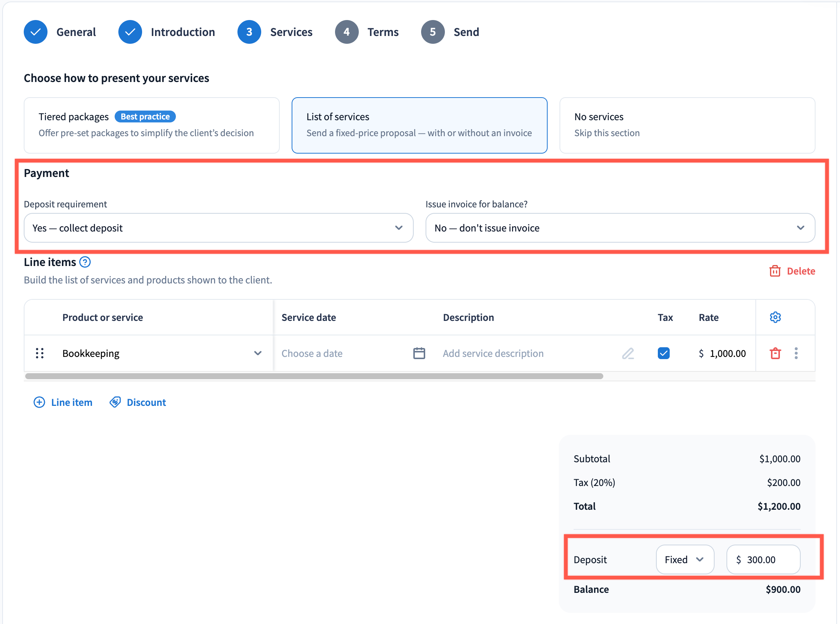840x624 pixels.
Task: Grab the Bookkeeping row drag handle
Action: (40, 353)
